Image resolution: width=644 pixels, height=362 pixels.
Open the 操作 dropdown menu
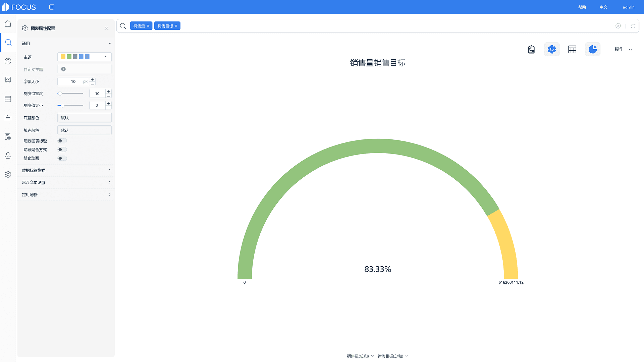[x=623, y=49]
